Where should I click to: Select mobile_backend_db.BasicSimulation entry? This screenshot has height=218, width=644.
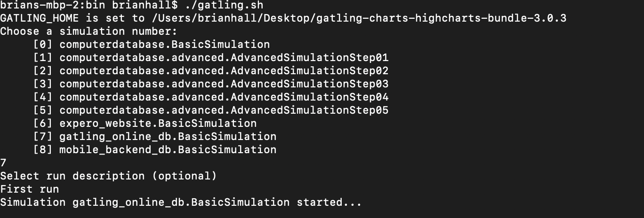point(168,150)
